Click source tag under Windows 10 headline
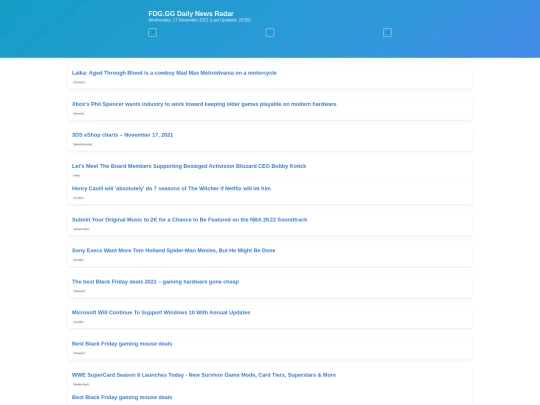Screen dimensions: 540x405 78,322
